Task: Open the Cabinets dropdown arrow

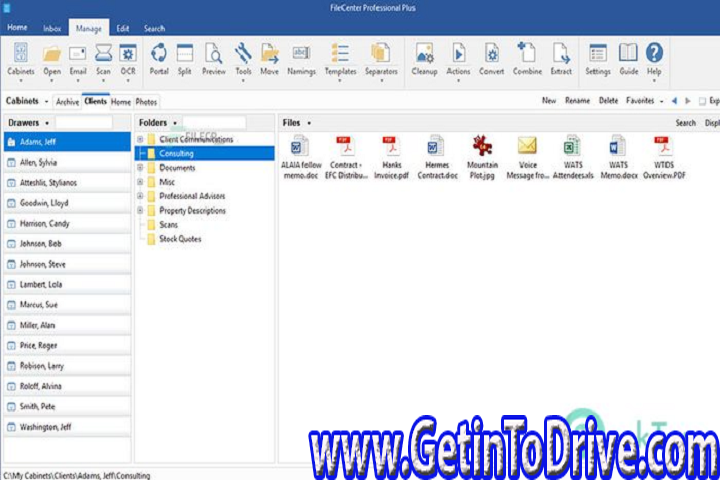Action: 46,102
